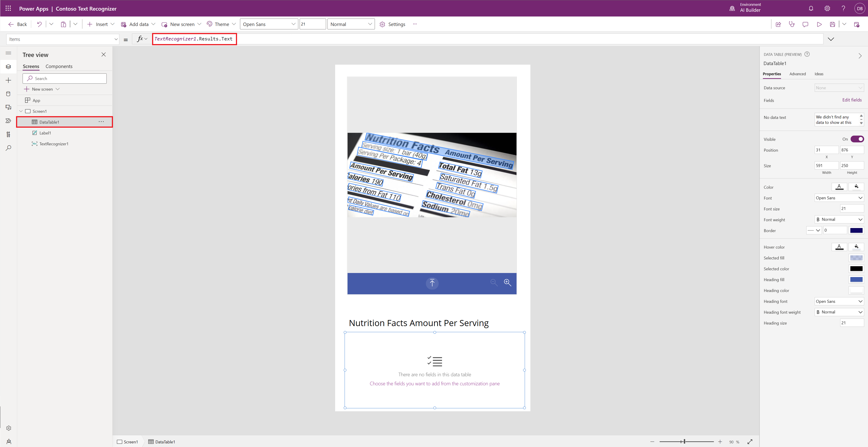Image resolution: width=868 pixels, height=447 pixels.
Task: Switch to the Components tab in tree view
Action: [59, 66]
